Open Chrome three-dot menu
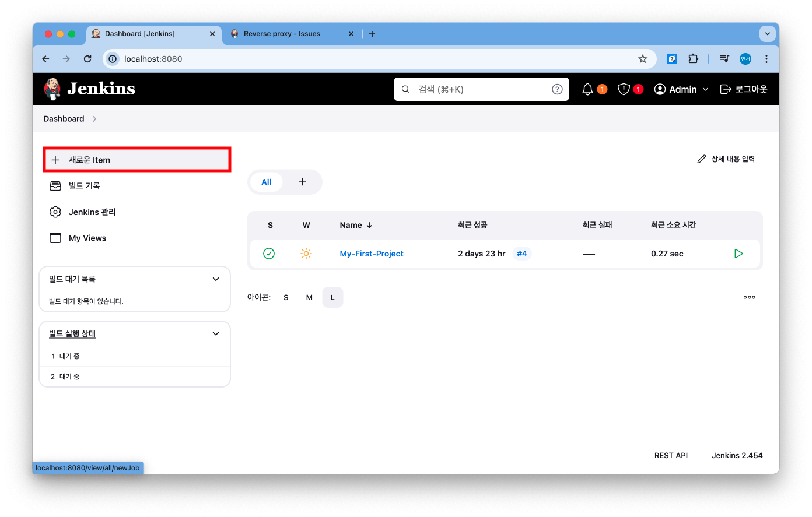 point(766,59)
